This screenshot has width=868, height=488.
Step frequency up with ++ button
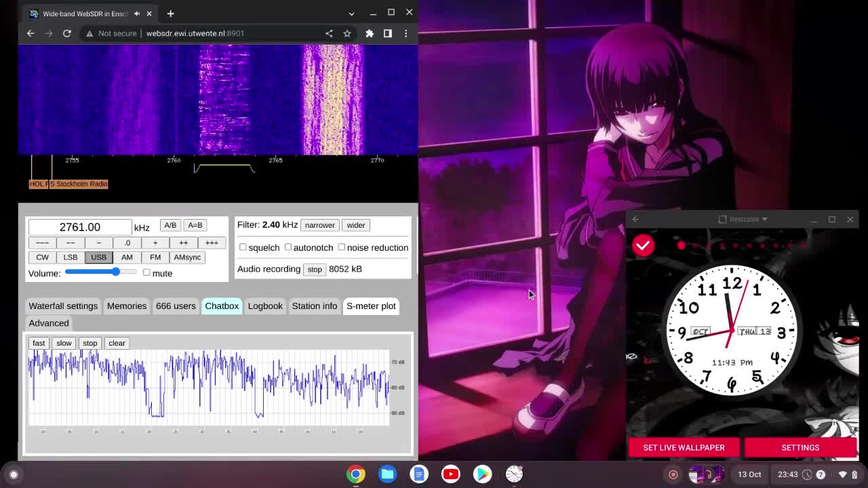[183, 243]
